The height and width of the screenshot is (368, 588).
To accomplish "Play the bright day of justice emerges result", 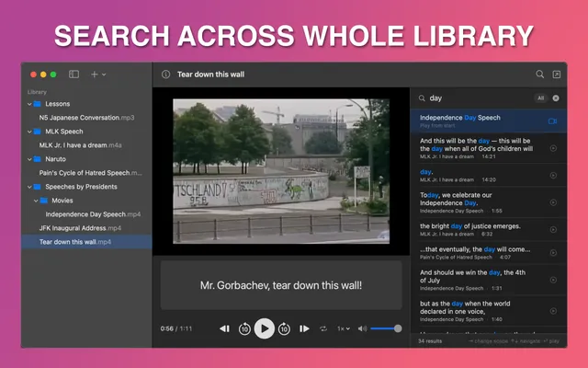I will pyautogui.click(x=553, y=229).
